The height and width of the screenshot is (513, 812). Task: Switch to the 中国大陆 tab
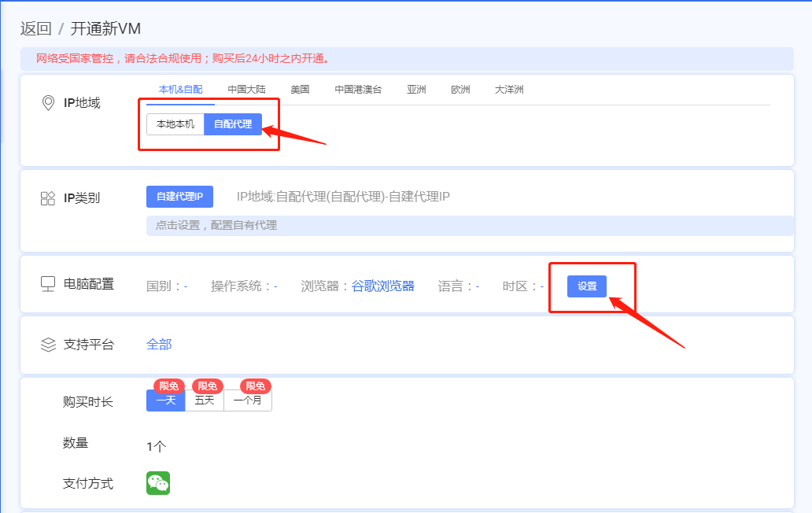tap(246, 90)
